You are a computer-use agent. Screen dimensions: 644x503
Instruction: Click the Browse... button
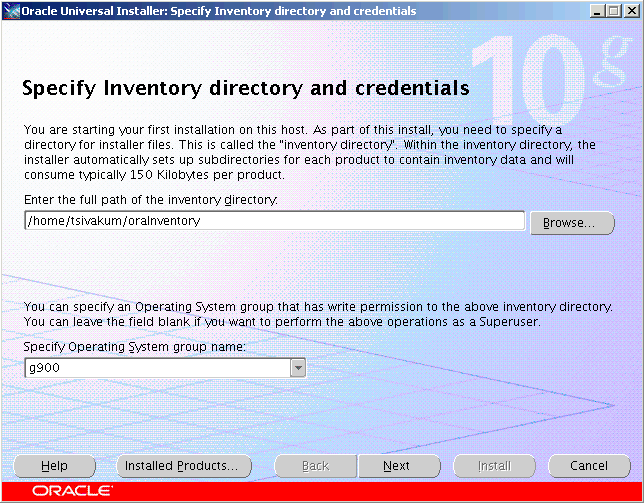coord(573,223)
